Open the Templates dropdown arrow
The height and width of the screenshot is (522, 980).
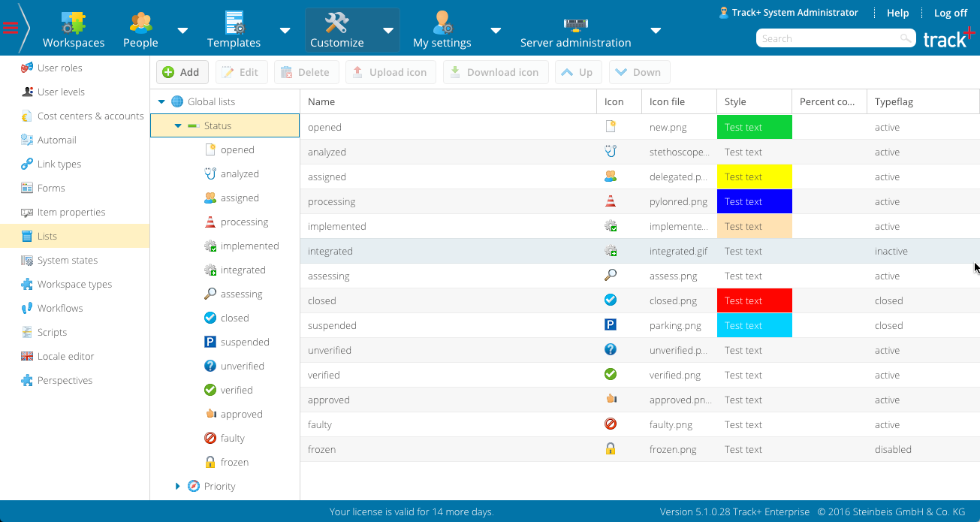point(285,31)
